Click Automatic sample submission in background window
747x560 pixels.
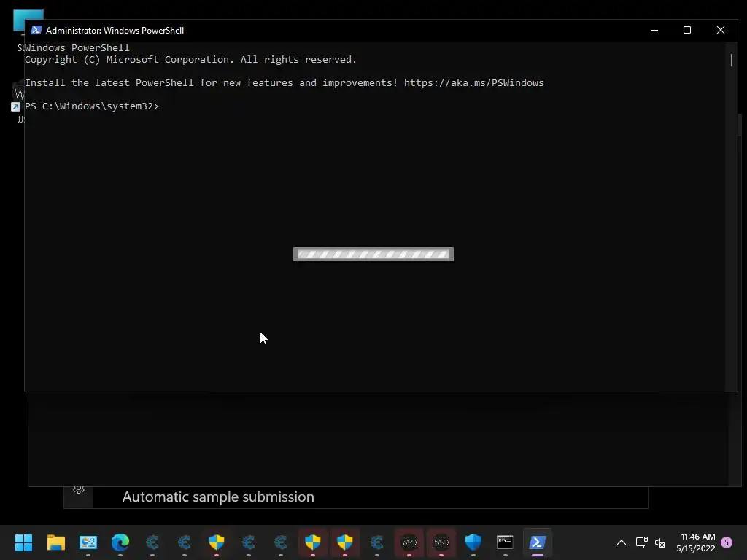point(218,497)
